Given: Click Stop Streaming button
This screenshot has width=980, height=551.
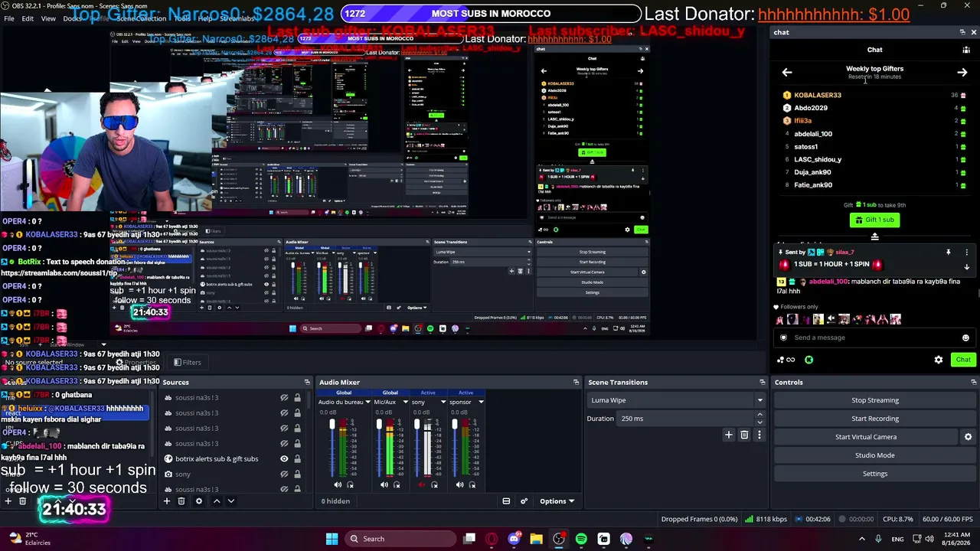Looking at the screenshot, I should tap(875, 400).
